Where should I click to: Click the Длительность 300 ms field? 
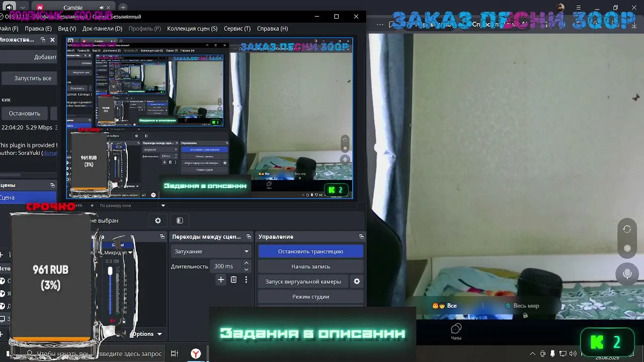(226, 266)
